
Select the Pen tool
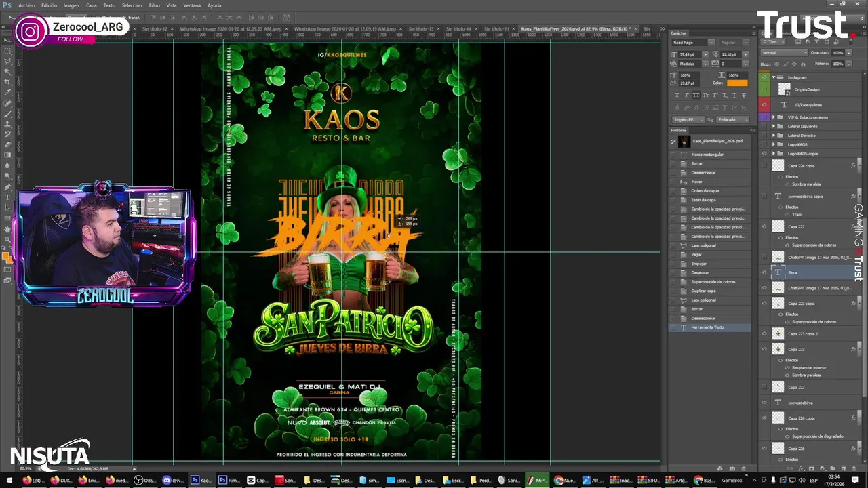[7, 186]
